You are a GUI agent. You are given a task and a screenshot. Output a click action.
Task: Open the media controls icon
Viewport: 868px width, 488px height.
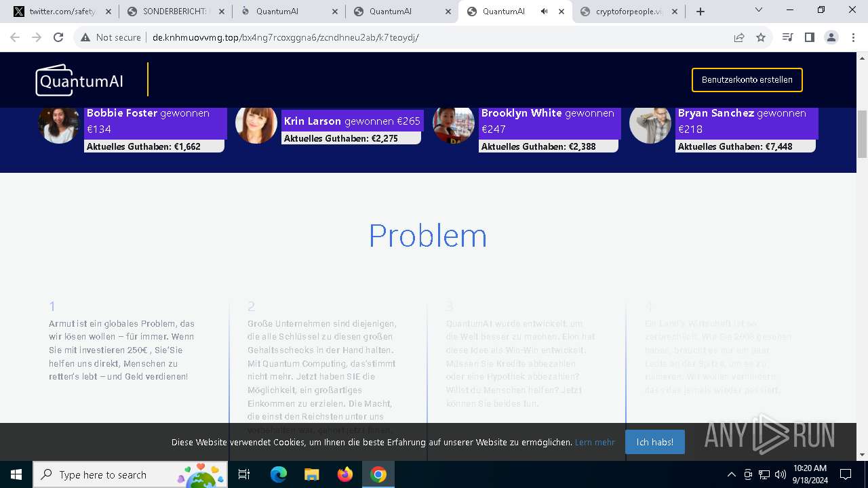(787, 37)
